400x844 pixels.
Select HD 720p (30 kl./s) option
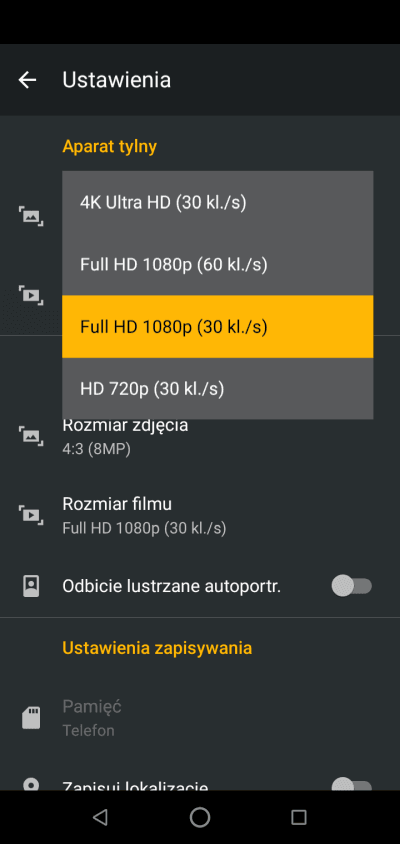coord(217,388)
